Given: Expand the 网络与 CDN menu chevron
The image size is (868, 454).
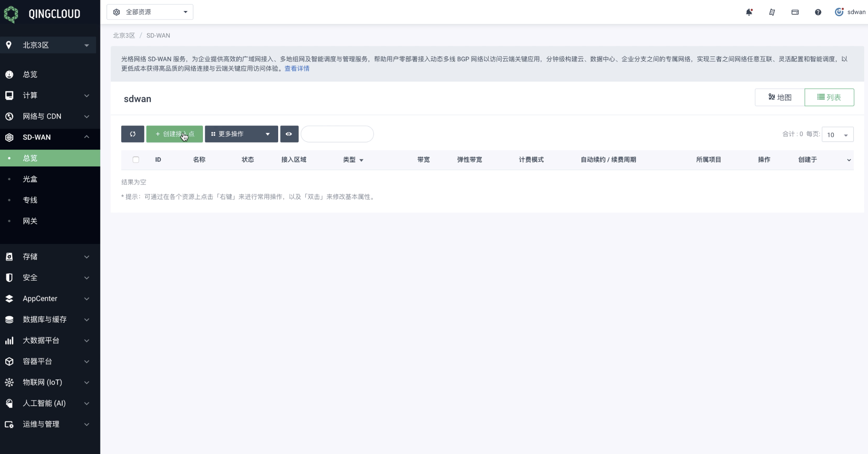Looking at the screenshot, I should pos(87,116).
